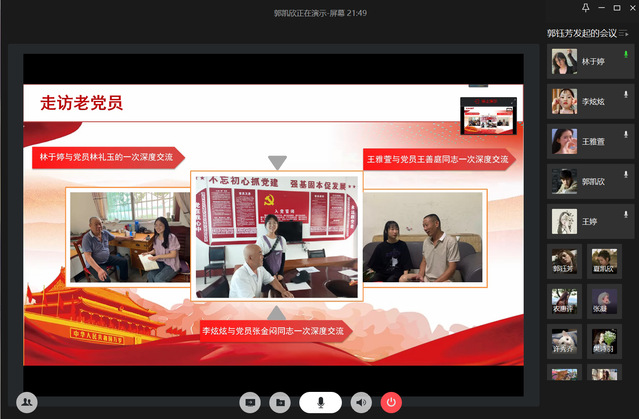This screenshot has height=419, width=639.
Task: Click the small slide preview thumbnail at top-right
Action: 488,115
